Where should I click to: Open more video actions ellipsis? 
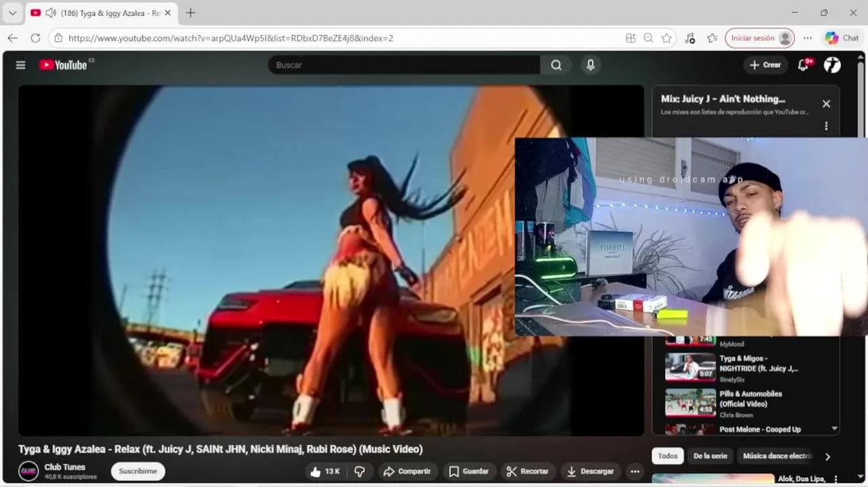(x=634, y=471)
